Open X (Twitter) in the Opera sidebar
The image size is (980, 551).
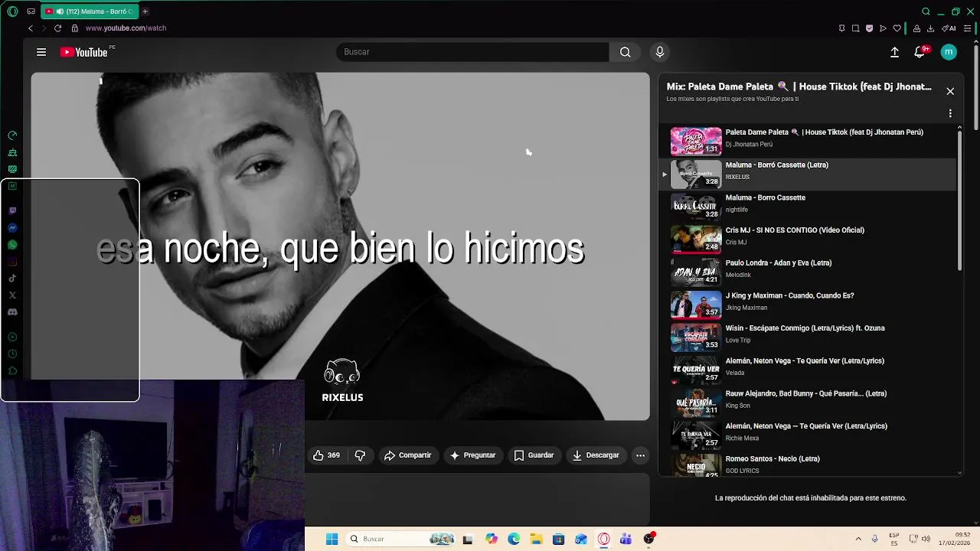click(x=12, y=295)
